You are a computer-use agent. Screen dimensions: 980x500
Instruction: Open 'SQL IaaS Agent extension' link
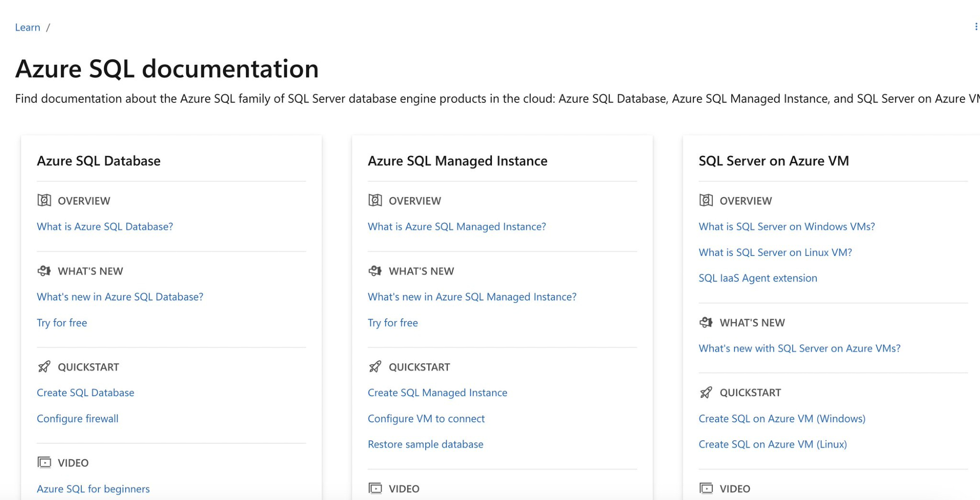(x=758, y=278)
